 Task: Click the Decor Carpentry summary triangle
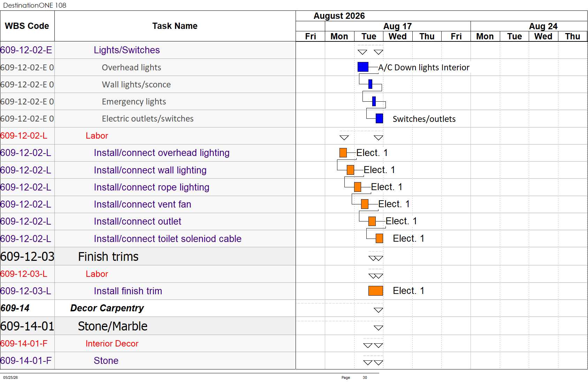(379, 310)
